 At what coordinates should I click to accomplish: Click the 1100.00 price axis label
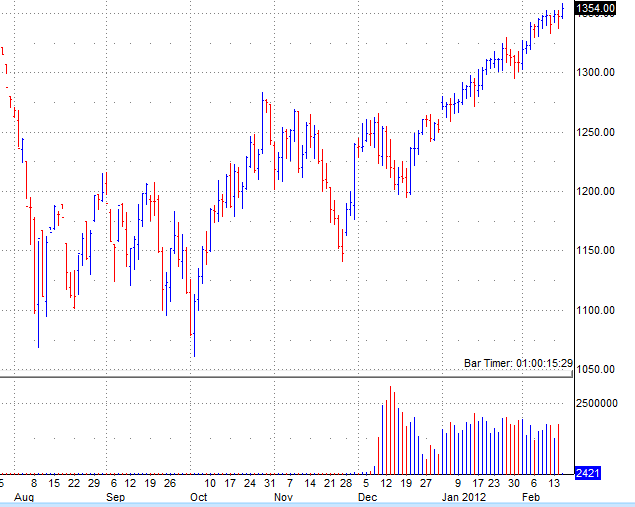596,310
